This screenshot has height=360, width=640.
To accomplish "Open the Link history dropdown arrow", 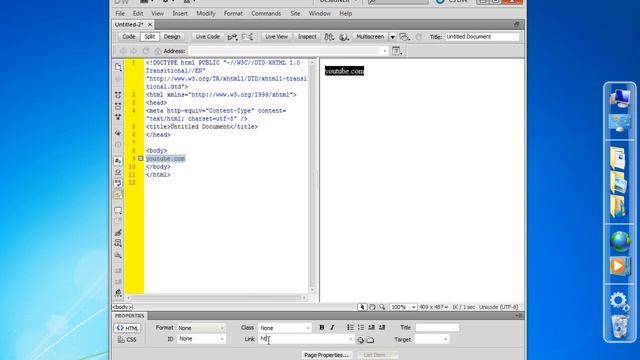I will click(x=350, y=339).
